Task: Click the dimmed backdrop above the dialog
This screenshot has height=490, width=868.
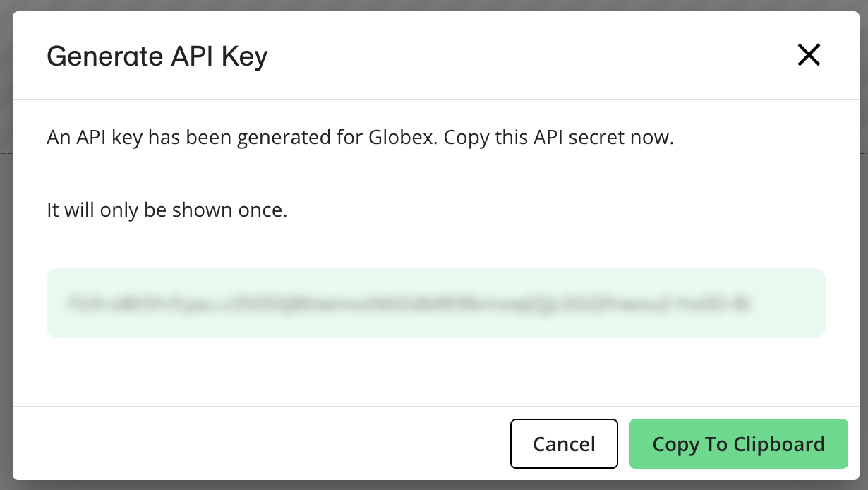Action: 434,5
